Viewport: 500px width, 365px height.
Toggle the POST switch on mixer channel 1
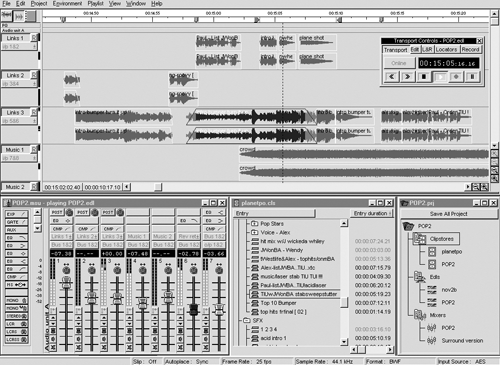[57, 212]
